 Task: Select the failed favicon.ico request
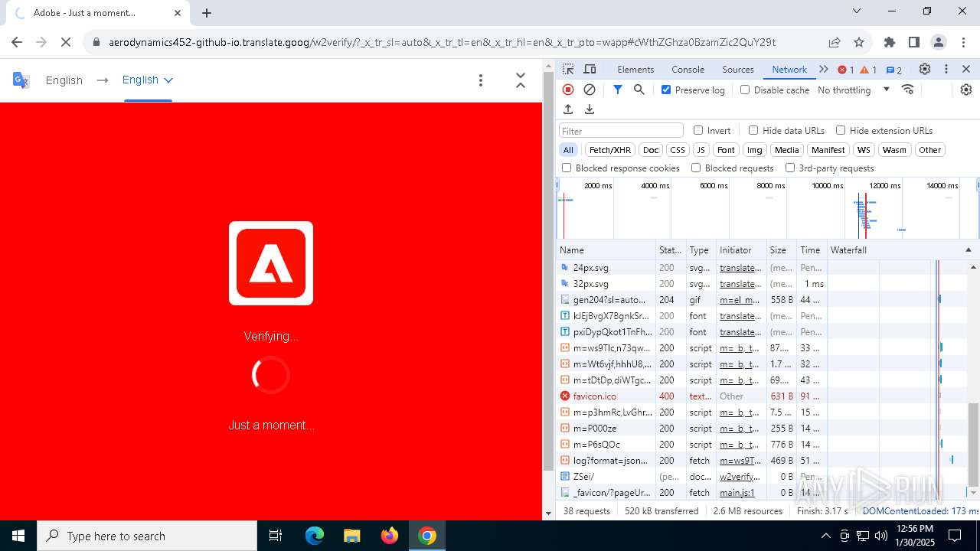(594, 396)
